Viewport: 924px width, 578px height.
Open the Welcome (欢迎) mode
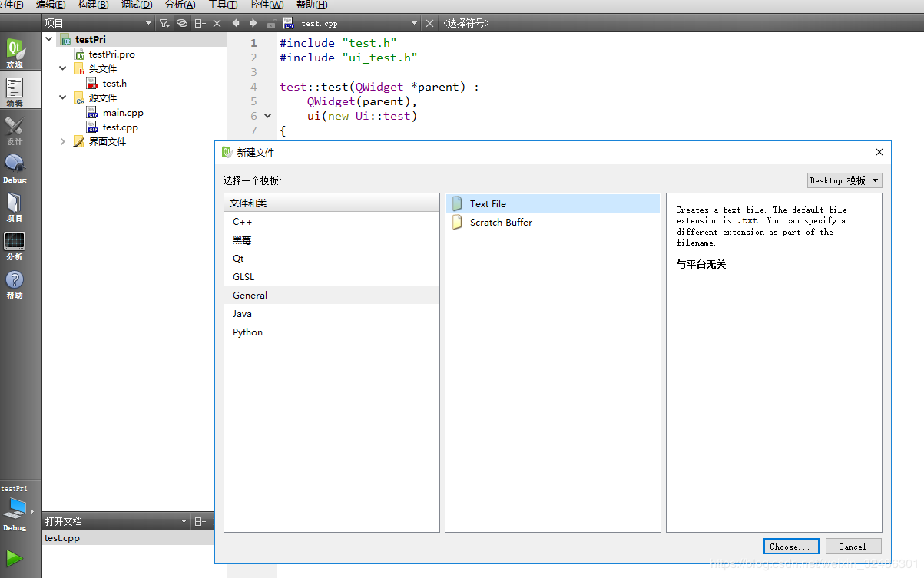(15, 53)
